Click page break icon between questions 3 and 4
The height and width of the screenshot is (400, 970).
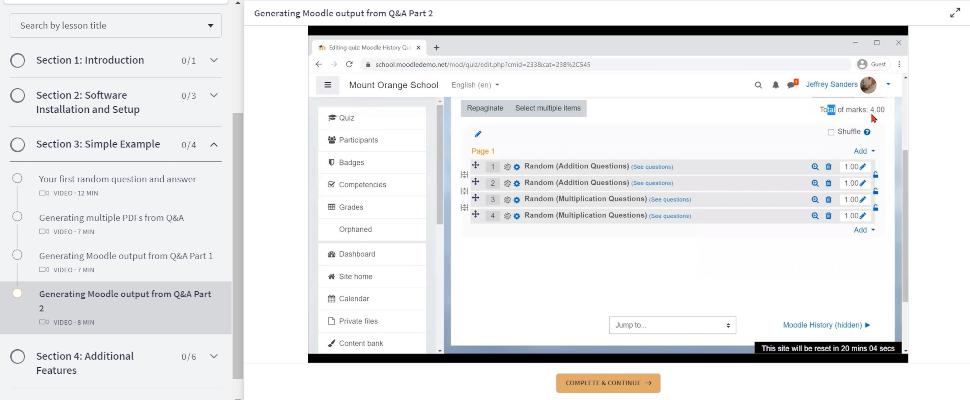pos(465,208)
